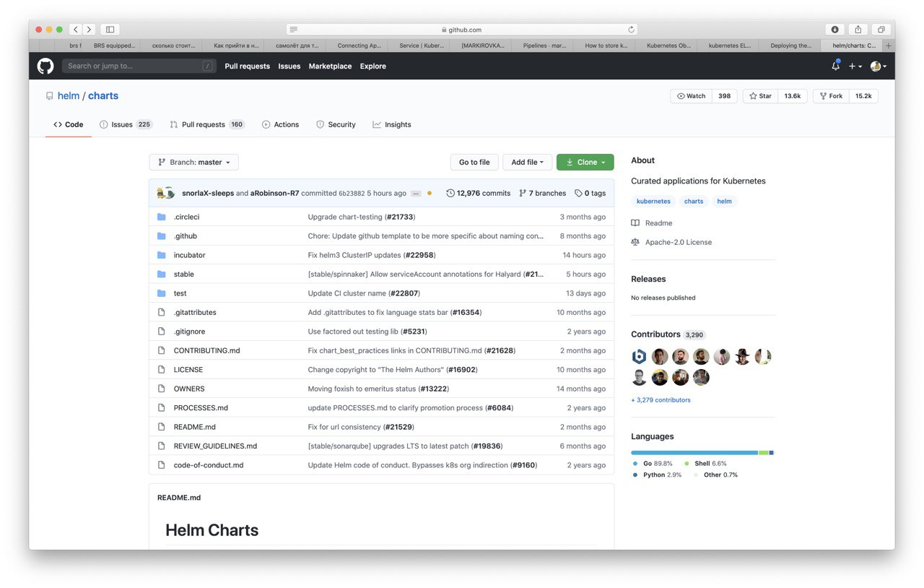Click the Safari back arrow
This screenshot has height=588, width=924.
75,30
